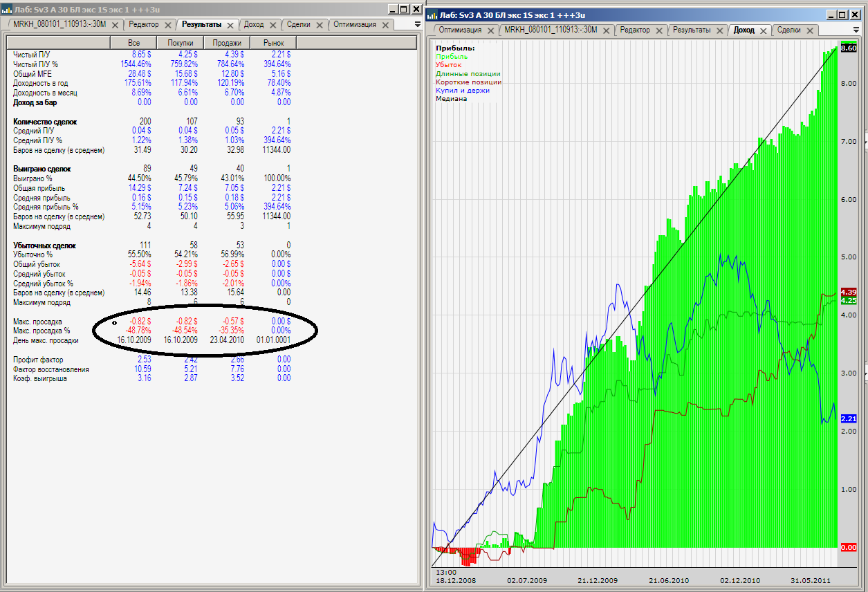This screenshot has height=592, width=868.
Task: Open tab list dropdown in left window
Action: click(x=416, y=24)
